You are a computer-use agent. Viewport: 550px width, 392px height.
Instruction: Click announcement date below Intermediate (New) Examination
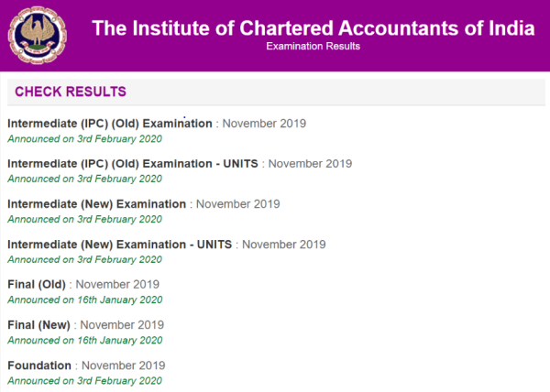pyautogui.click(x=84, y=219)
